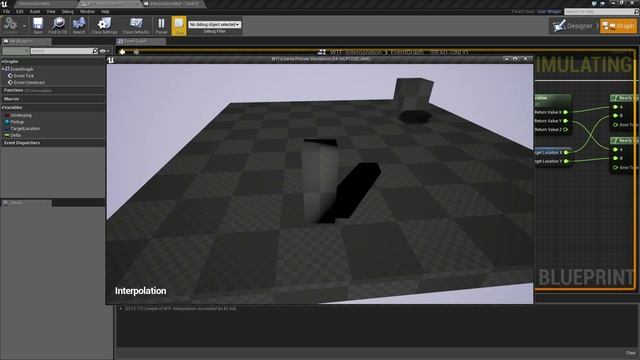Switch to Graph mode
Screen dimensions: 640x360
click(x=618, y=26)
